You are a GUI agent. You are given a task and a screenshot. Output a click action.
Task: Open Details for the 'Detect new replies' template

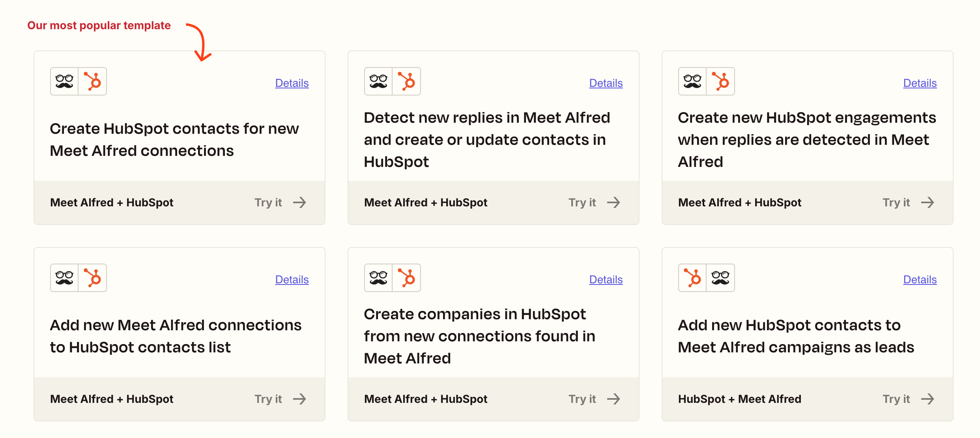(x=606, y=83)
